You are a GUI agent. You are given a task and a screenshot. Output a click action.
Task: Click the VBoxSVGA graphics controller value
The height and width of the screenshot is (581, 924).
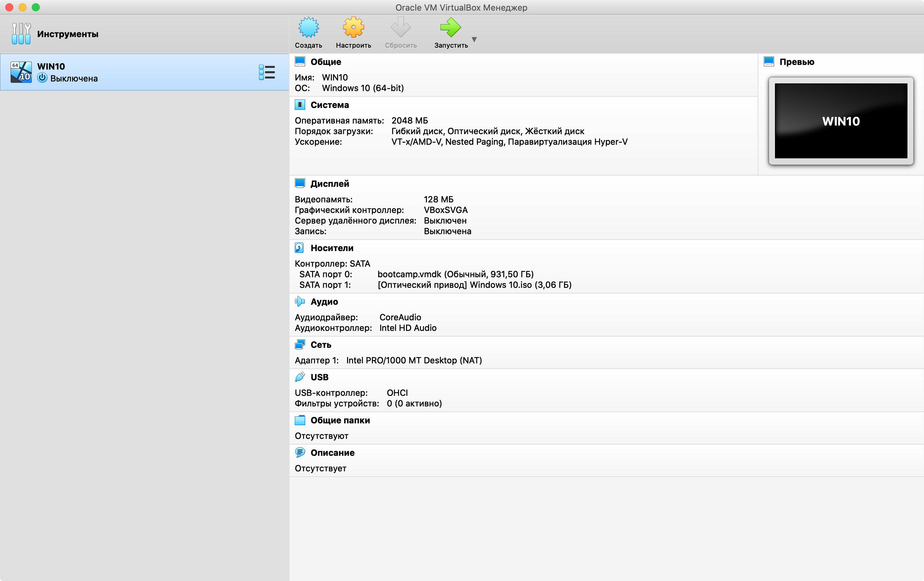[x=445, y=210]
